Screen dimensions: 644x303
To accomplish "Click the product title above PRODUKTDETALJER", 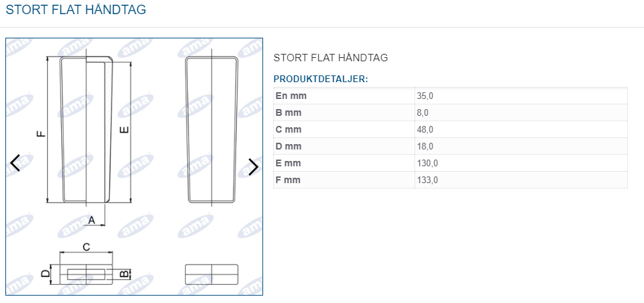I will [330, 57].
